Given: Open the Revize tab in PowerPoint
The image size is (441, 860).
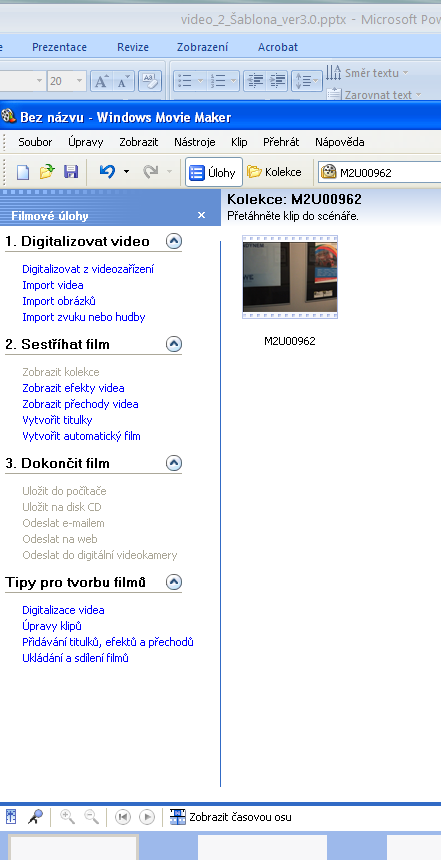Looking at the screenshot, I should tap(133, 47).
